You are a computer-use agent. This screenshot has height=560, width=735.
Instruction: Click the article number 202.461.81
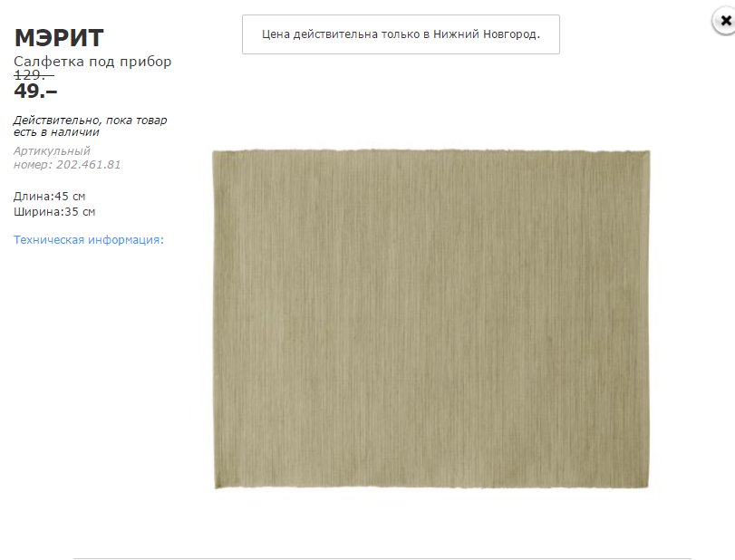pyautogui.click(x=88, y=165)
